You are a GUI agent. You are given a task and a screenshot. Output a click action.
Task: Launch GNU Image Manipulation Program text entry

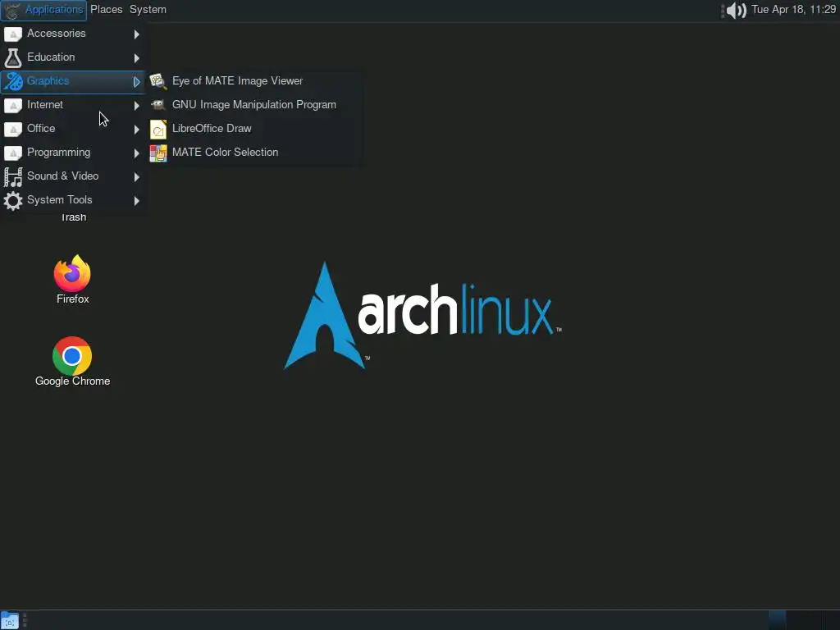(254, 104)
